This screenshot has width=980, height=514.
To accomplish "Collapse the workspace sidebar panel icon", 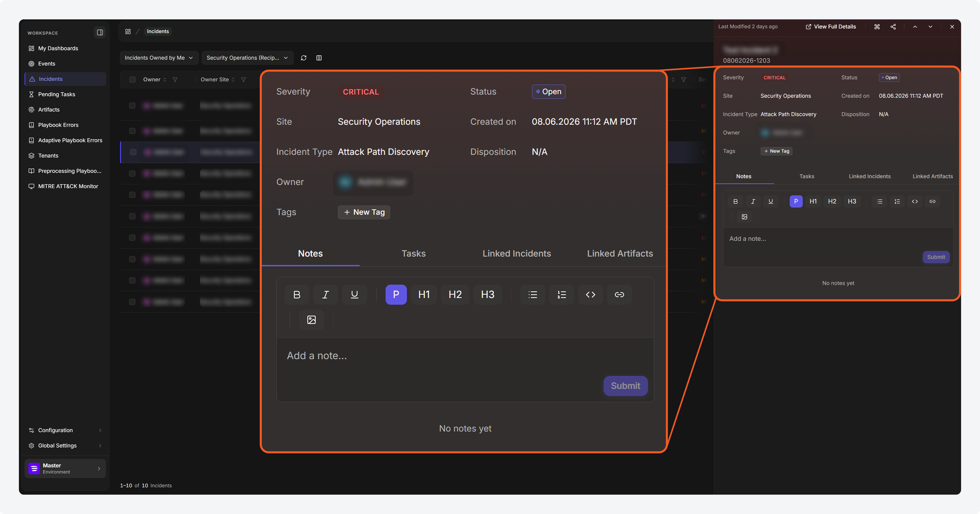I will tap(100, 33).
